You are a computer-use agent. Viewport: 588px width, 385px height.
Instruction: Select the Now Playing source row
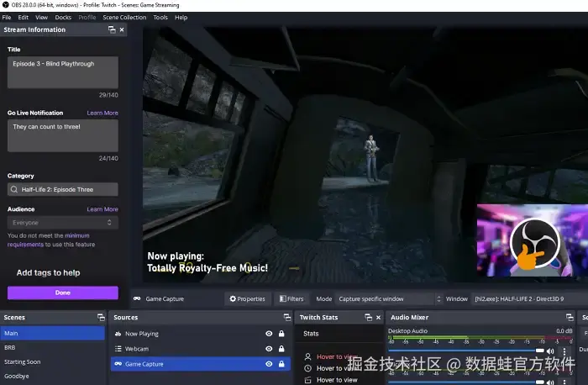(x=200, y=334)
